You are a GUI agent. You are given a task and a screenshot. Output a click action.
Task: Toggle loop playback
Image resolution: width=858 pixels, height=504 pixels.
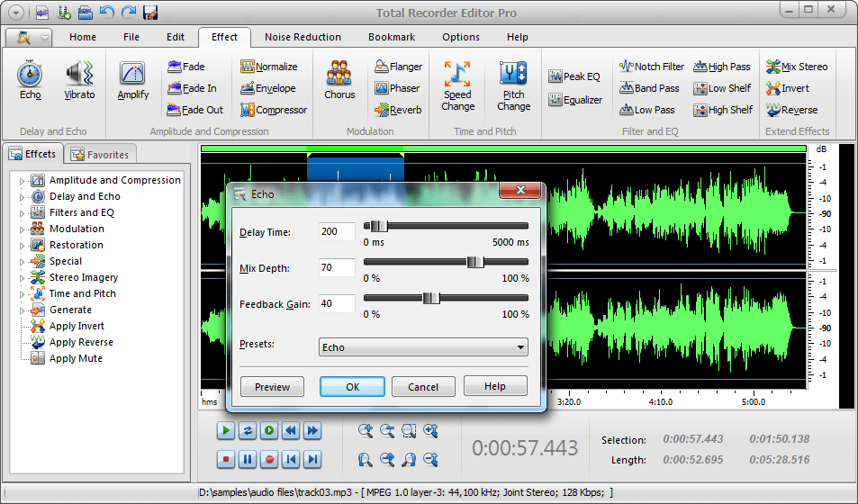[x=248, y=431]
